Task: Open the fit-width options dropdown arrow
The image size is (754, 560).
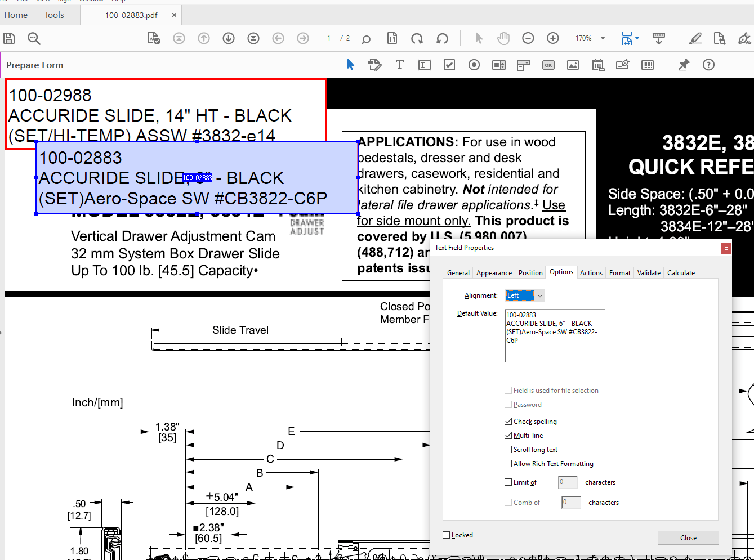Action: (637, 38)
